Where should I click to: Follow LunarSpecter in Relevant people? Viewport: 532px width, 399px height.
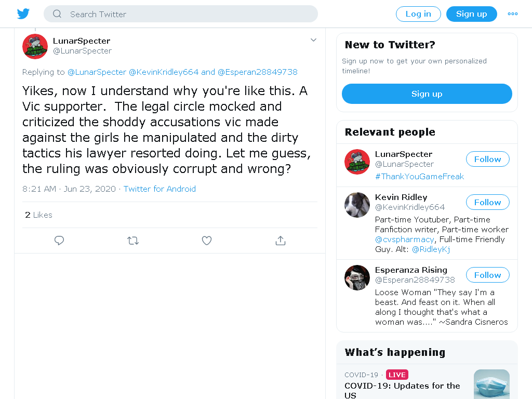(x=487, y=159)
